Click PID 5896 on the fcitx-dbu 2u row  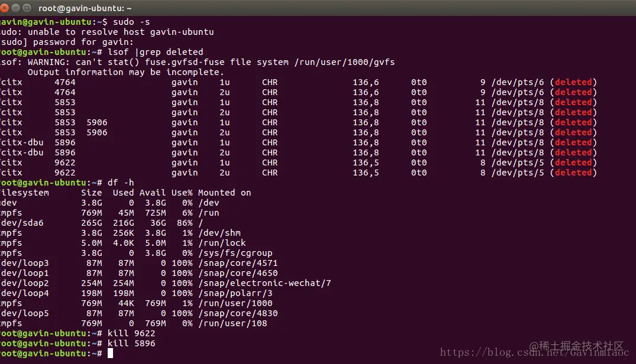tap(65, 152)
